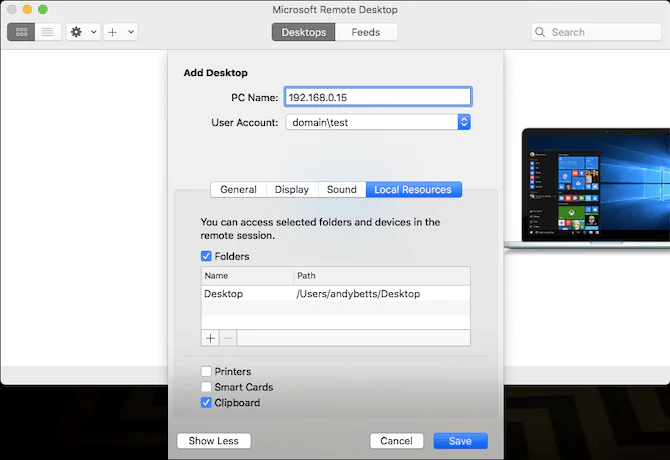Click the plus add button in toolbar
The width and height of the screenshot is (670, 460).
click(x=113, y=32)
